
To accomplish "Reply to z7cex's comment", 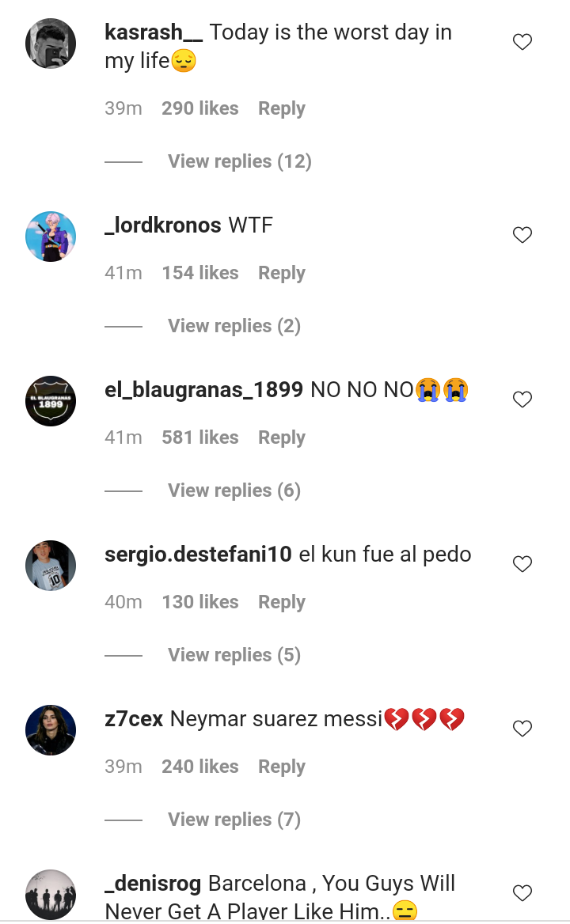I will tap(281, 767).
